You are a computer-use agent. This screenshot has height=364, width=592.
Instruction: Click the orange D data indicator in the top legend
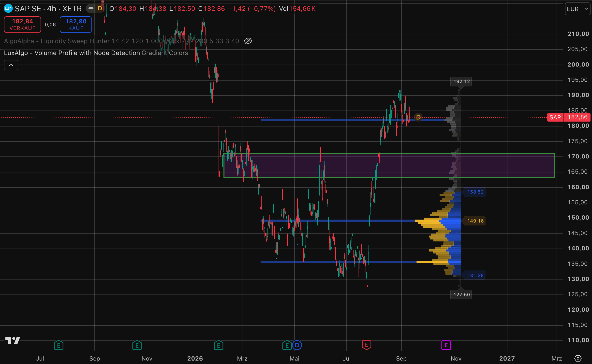100,9
